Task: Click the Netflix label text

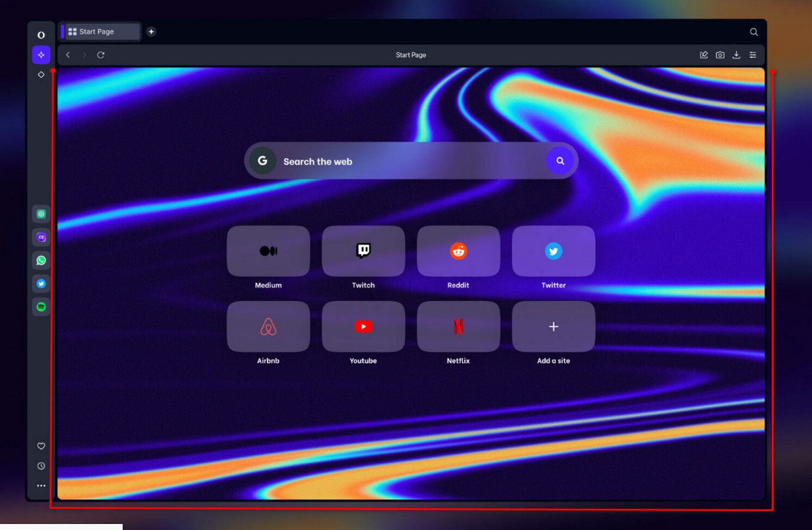Action: point(458,361)
